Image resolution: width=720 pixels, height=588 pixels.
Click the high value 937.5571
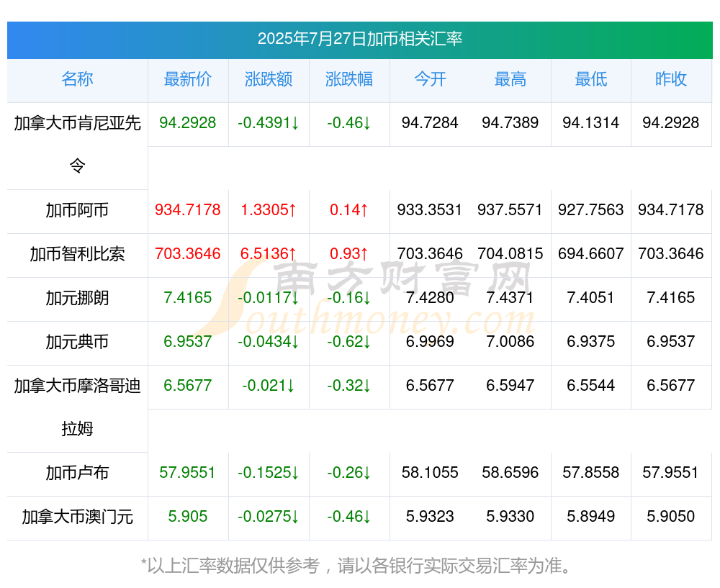[x=510, y=210]
